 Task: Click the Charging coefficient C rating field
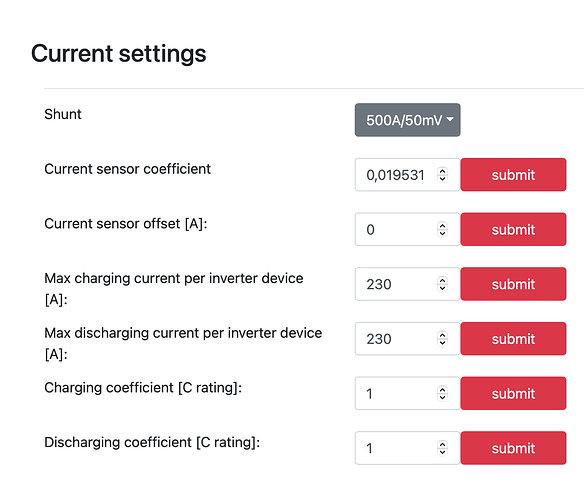[407, 393]
